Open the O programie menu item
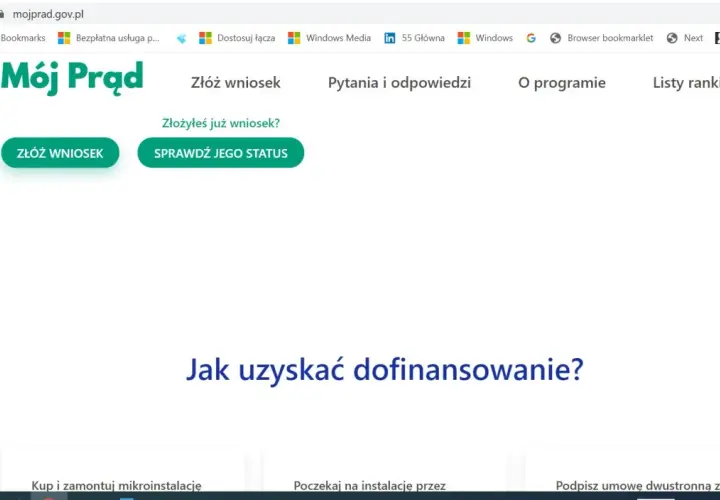This screenshot has height=500, width=720. tap(562, 83)
